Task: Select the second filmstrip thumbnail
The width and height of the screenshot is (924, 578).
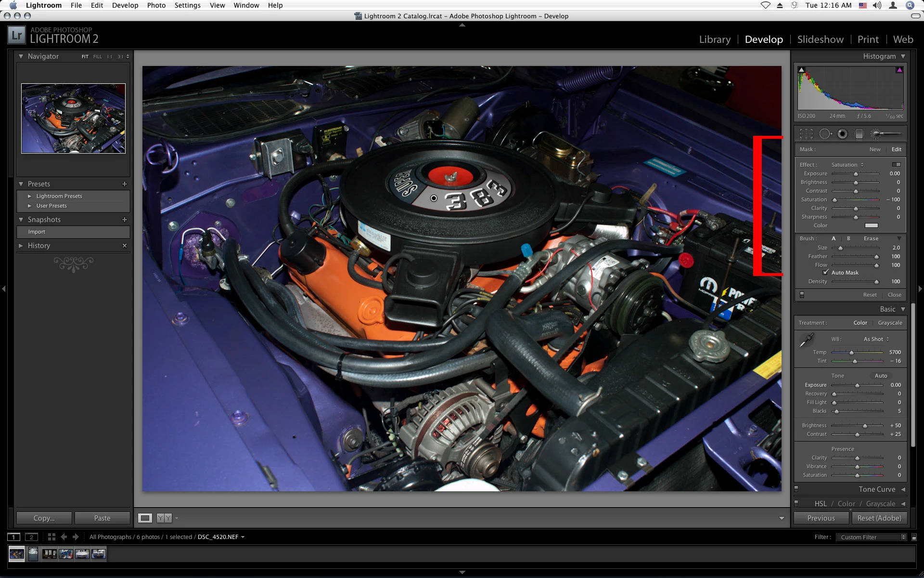Action: coord(33,554)
